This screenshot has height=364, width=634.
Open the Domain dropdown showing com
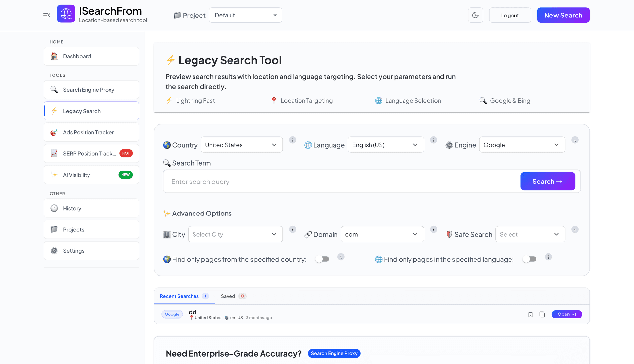click(x=382, y=234)
